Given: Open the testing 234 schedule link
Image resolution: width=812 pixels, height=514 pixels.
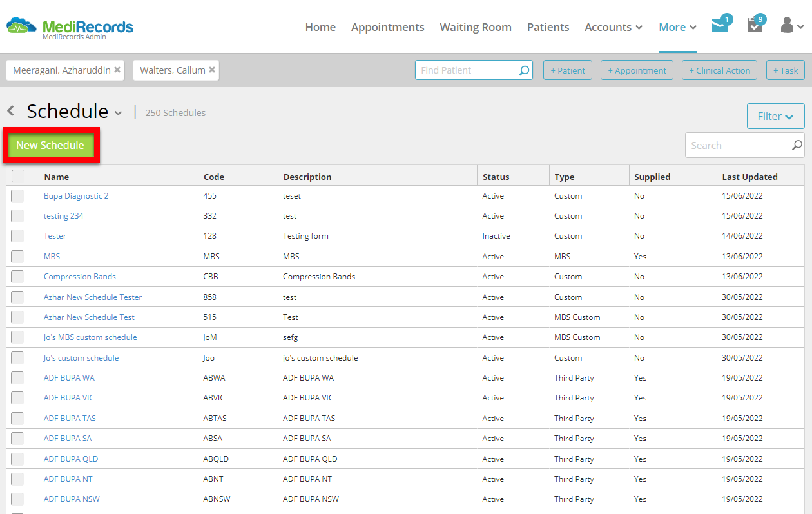Looking at the screenshot, I should (63, 216).
